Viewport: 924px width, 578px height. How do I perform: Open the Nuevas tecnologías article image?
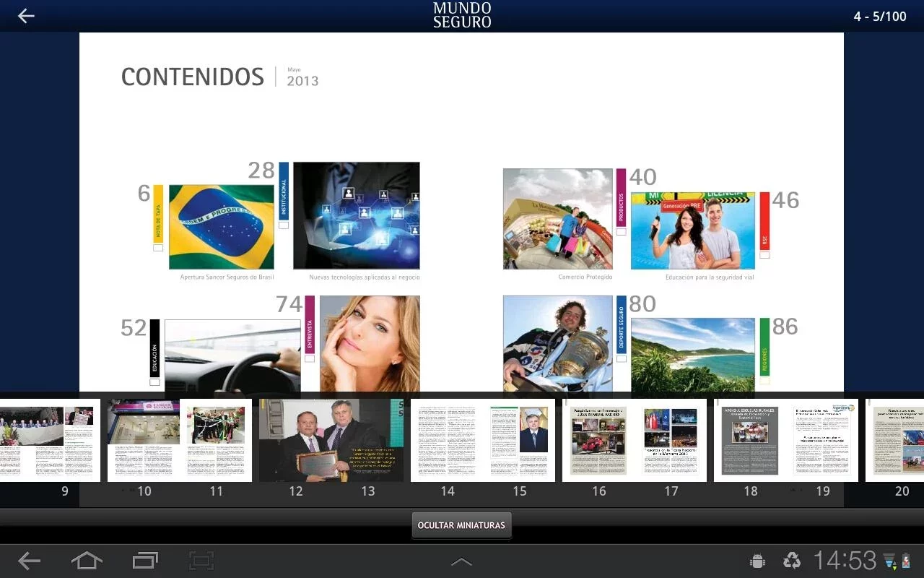click(357, 215)
